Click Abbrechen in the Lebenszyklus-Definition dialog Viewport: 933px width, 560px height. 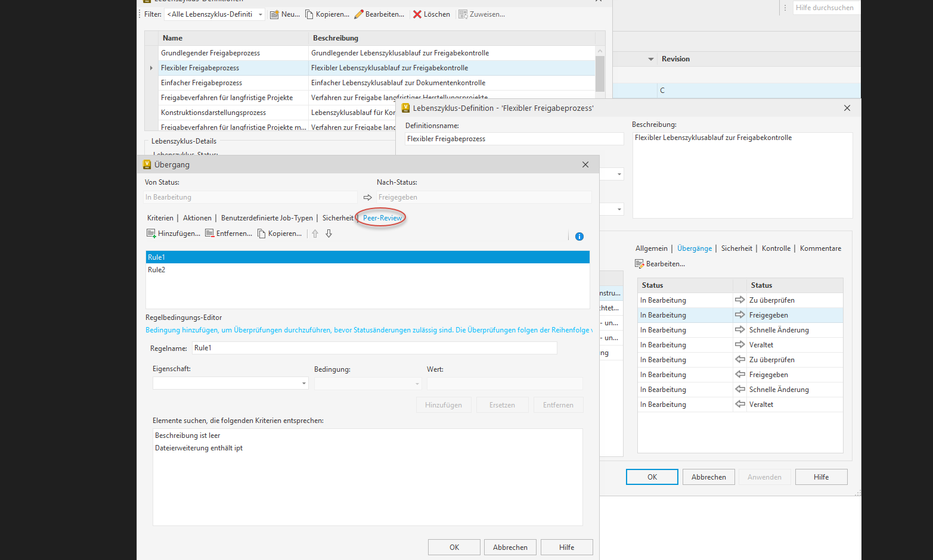pyautogui.click(x=709, y=477)
